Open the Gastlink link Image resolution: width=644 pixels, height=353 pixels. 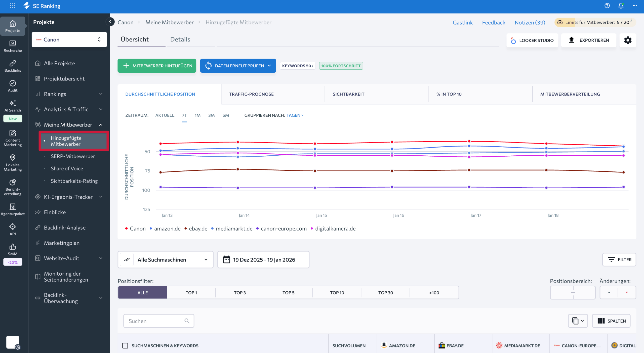pos(463,22)
